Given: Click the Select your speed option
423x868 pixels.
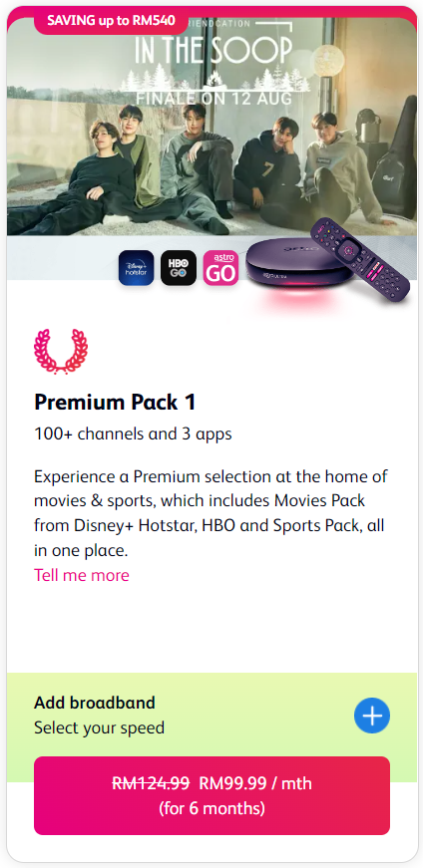Looking at the screenshot, I should point(99,727).
